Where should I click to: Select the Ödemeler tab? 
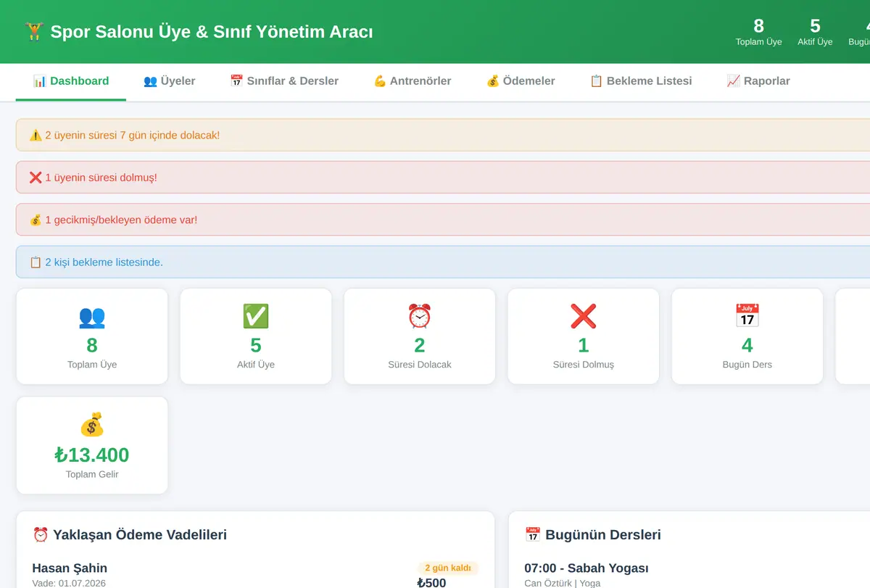[521, 81]
